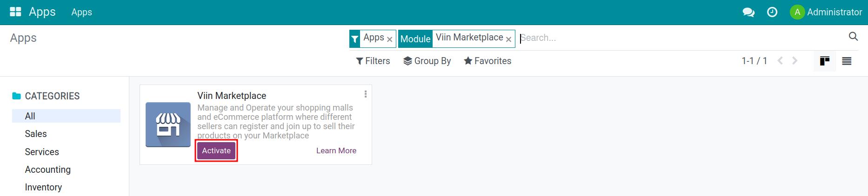Go to previous page of results
The image size is (868, 196).
(781, 61)
